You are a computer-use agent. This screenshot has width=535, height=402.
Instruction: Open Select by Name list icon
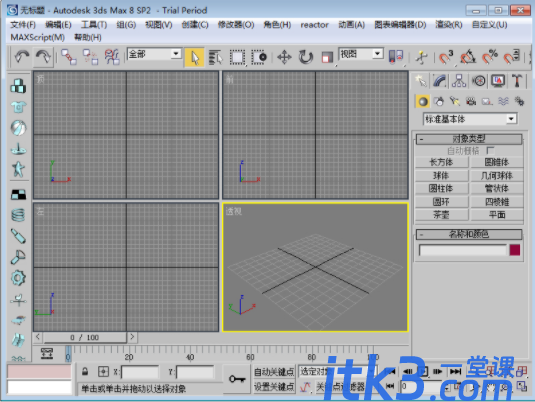click(215, 57)
